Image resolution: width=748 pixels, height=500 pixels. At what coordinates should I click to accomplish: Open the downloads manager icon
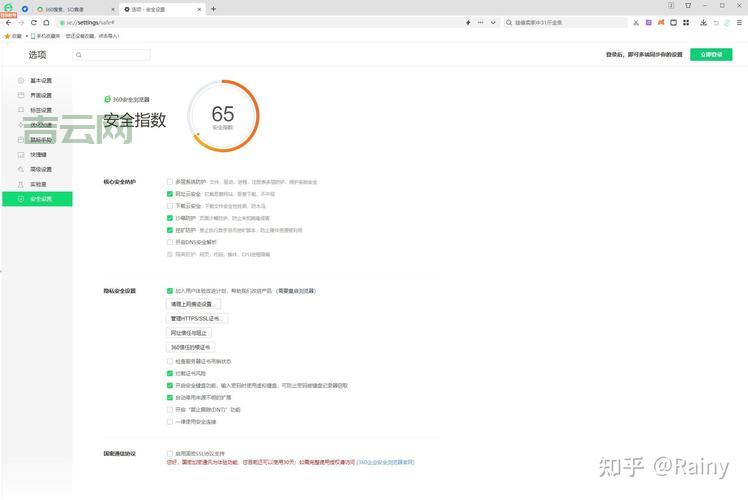point(703,22)
